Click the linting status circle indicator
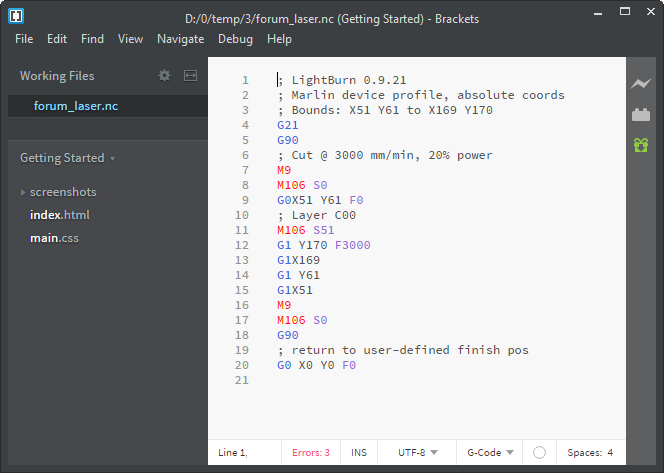The image size is (664, 473). point(539,452)
